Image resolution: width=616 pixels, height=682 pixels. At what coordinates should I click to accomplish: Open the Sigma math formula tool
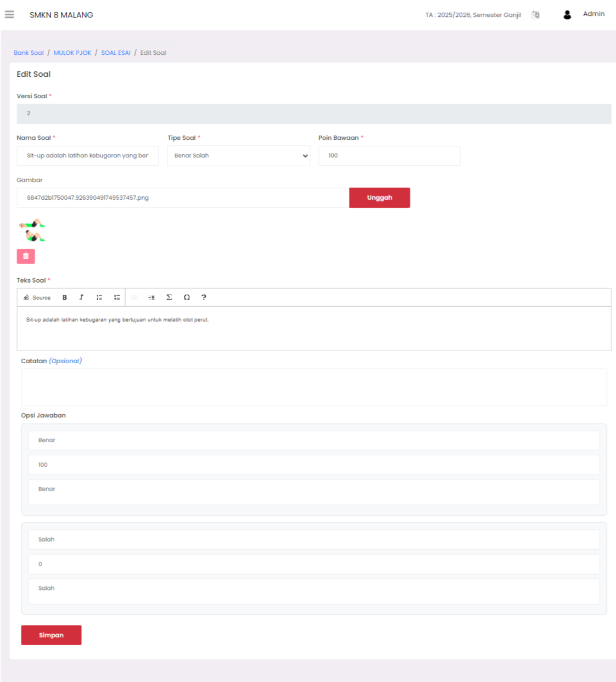(169, 297)
